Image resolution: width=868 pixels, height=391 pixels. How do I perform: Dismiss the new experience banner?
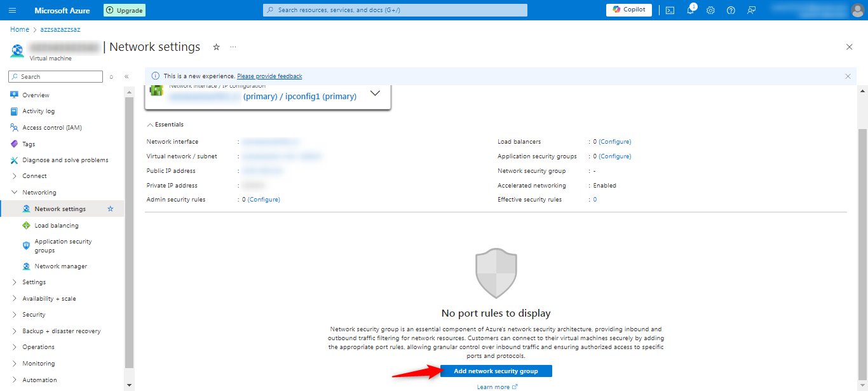[848, 76]
